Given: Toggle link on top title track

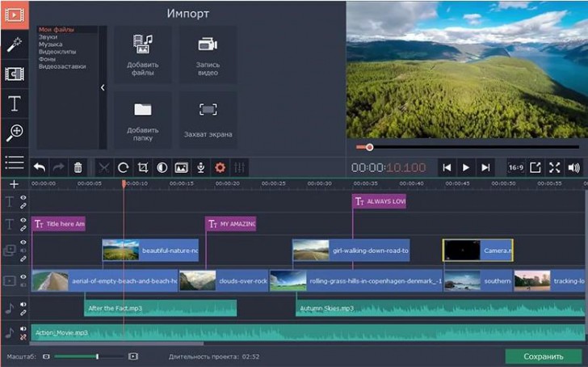Looking at the screenshot, I should (23, 206).
